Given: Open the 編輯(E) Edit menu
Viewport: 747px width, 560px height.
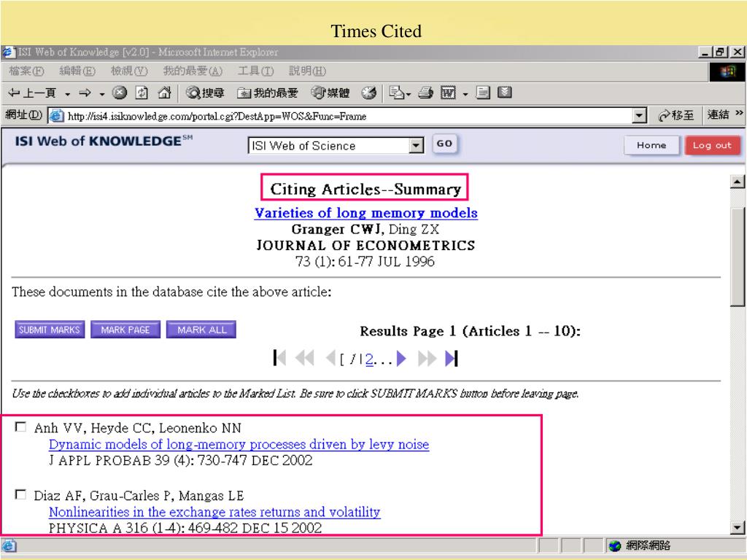Looking at the screenshot, I should pyautogui.click(x=77, y=71).
